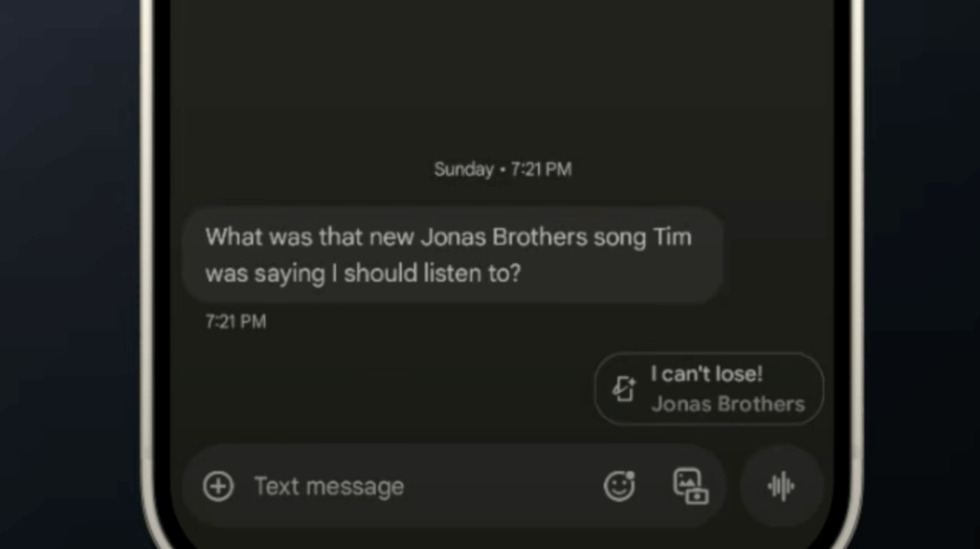Tap the empty conversation area above date

502,77
